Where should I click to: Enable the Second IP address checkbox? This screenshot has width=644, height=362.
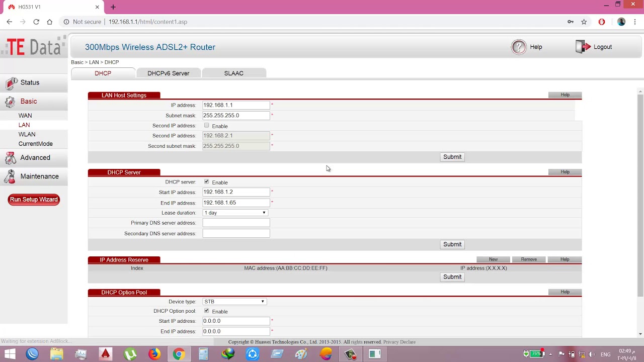click(207, 126)
